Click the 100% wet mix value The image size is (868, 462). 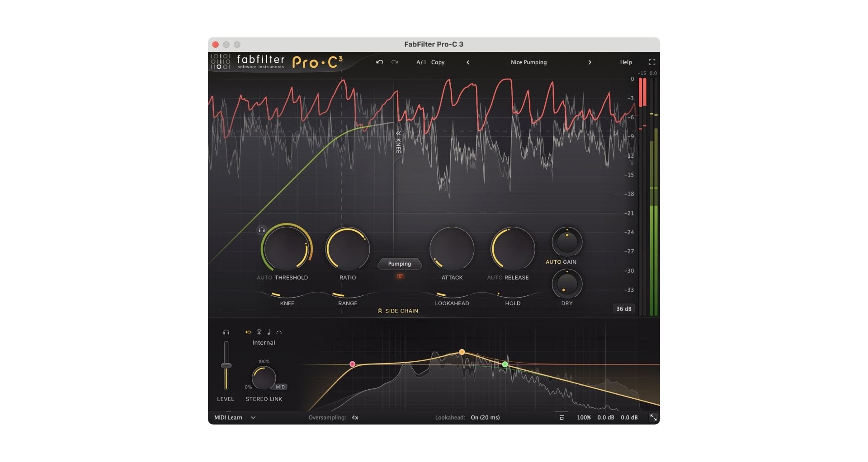(584, 418)
